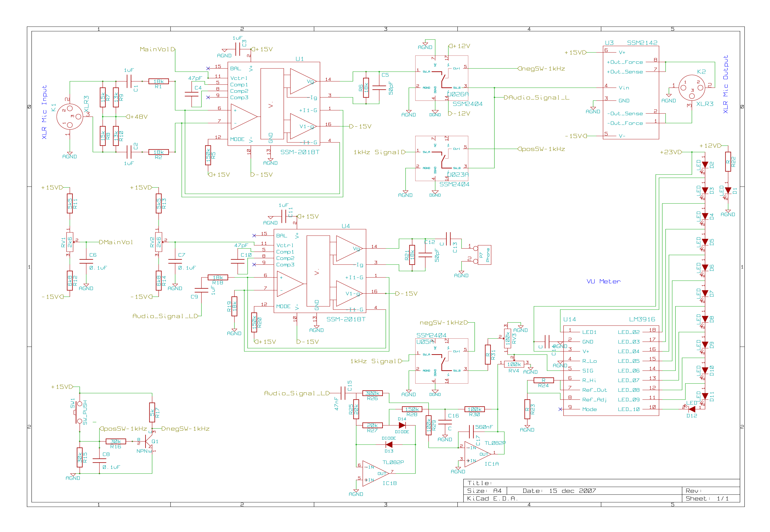Select capacitor C1 symbol near 1uF label
This screenshot has width=770, height=532.
click(129, 81)
